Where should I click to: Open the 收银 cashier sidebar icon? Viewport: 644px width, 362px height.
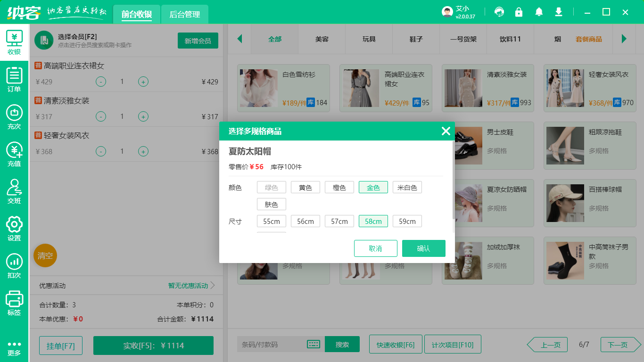[14, 42]
